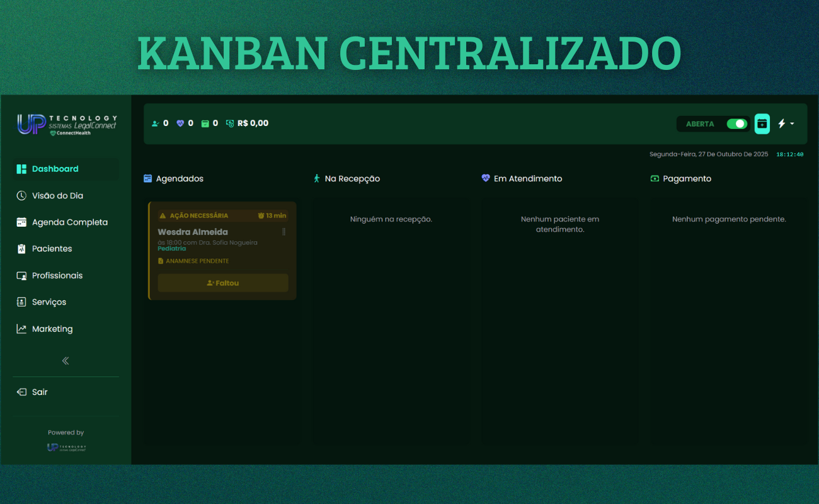Toggle the ABERTA clinic status switch

click(736, 124)
